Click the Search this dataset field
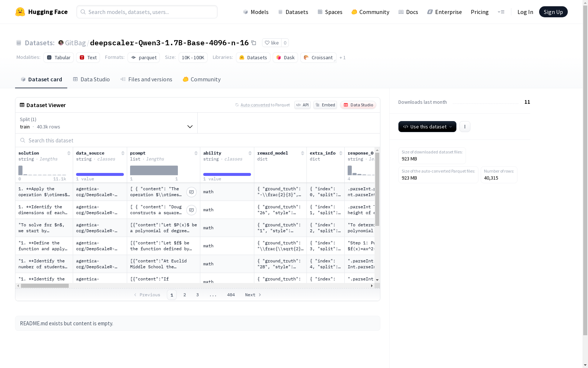Image resolution: width=588 pixels, height=368 pixels. tap(198, 141)
